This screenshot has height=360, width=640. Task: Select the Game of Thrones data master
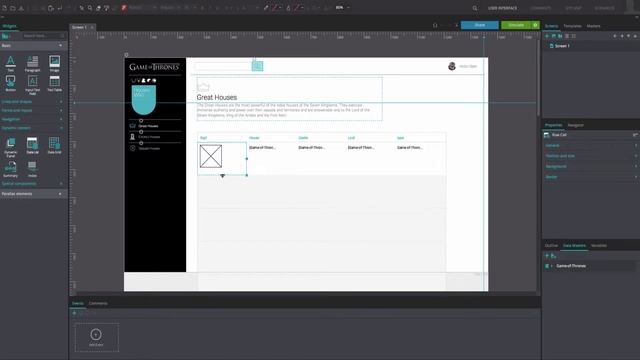click(571, 266)
